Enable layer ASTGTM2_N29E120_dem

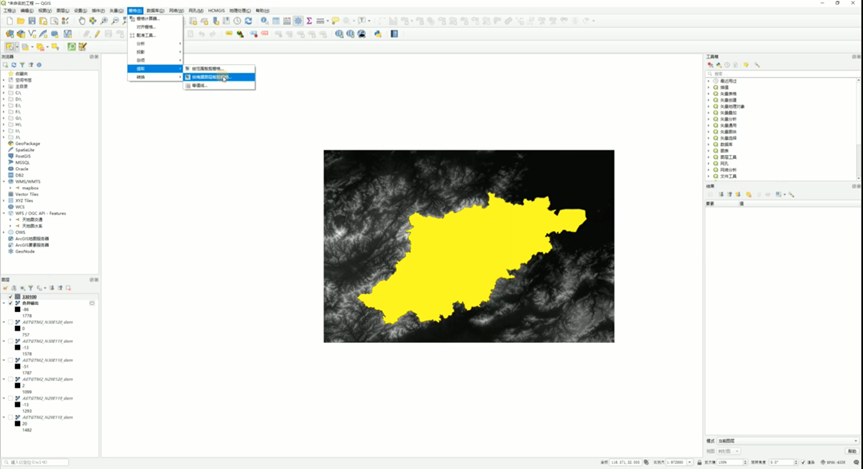pyautogui.click(x=10, y=379)
